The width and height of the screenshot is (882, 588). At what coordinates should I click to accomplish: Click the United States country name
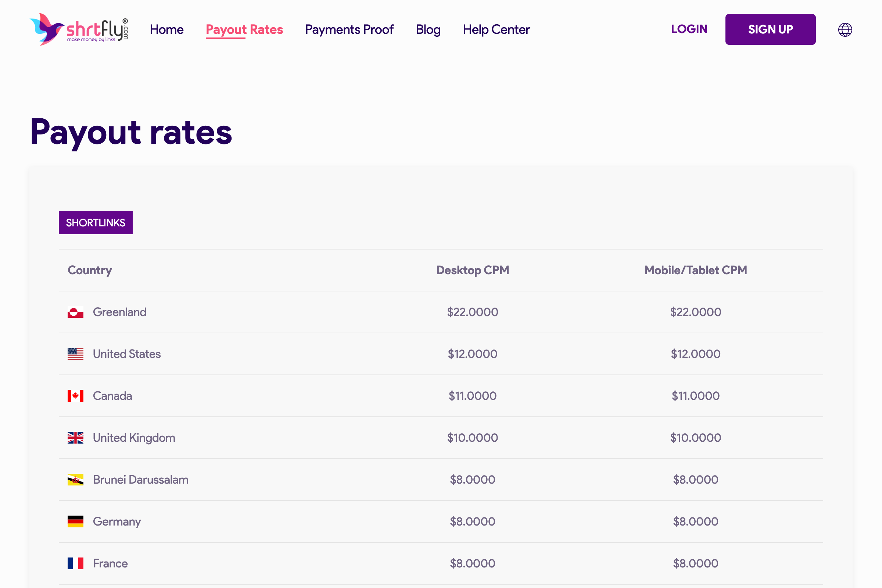coord(127,354)
